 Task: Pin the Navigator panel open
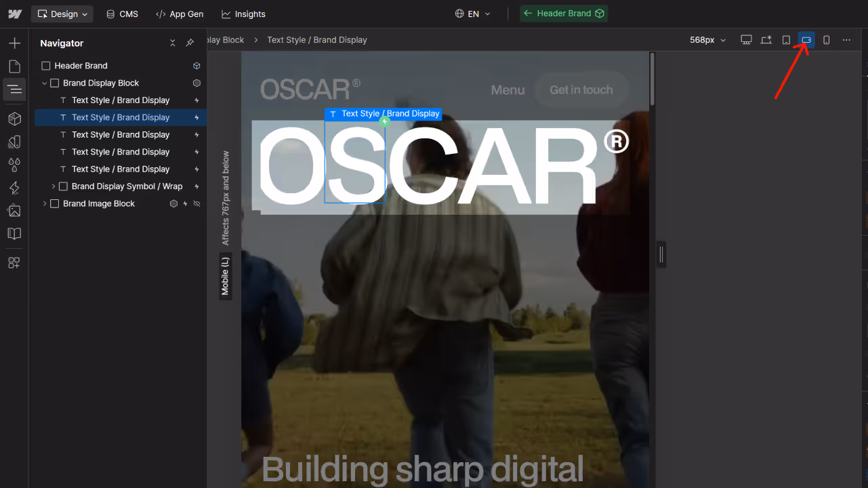tap(190, 43)
